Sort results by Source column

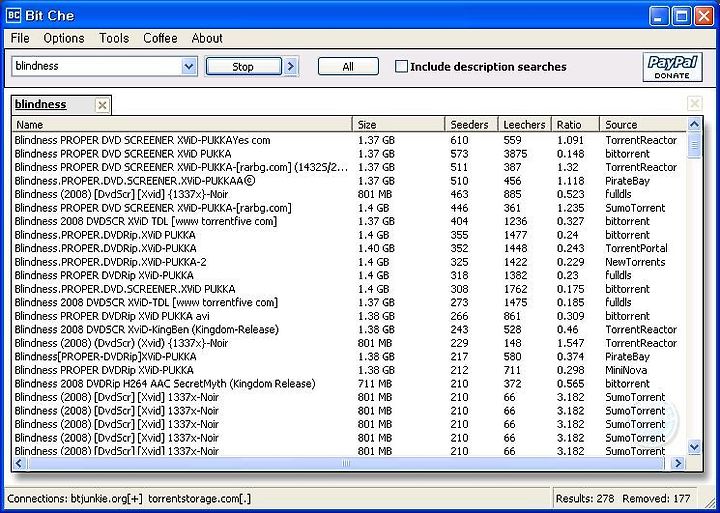[643, 124]
